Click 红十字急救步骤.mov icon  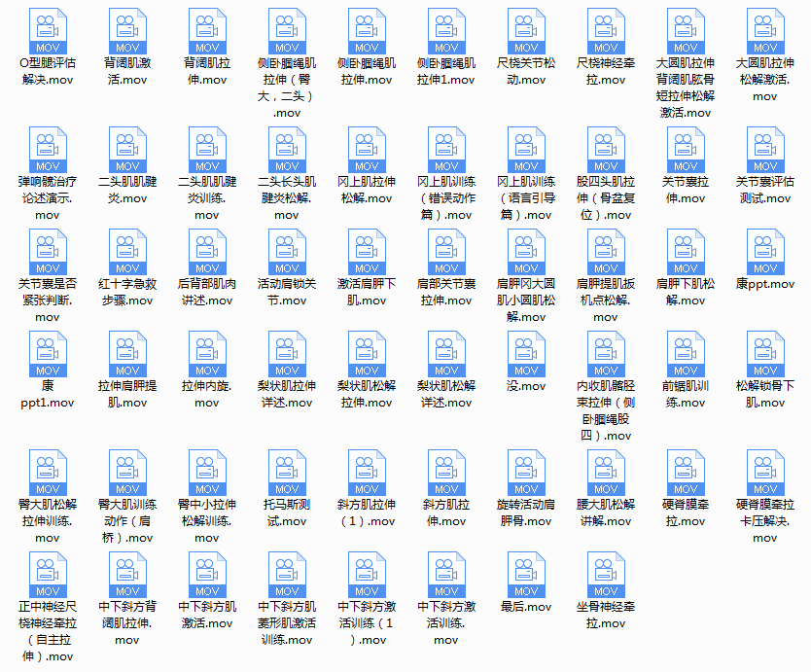tap(127, 252)
